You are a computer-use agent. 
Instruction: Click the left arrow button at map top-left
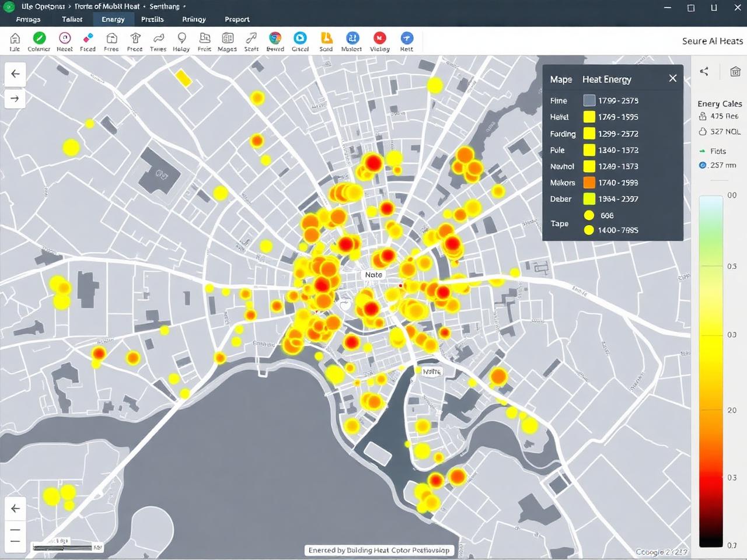point(15,74)
